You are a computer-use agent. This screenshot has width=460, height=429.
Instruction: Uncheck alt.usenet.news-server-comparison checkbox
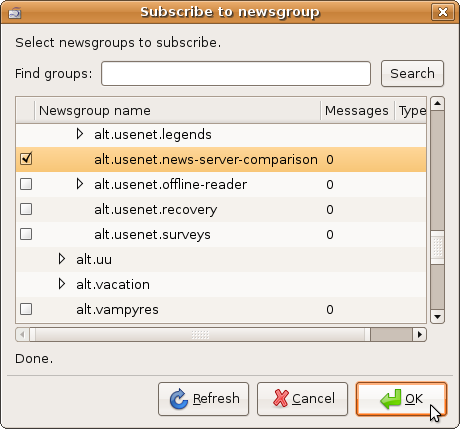pos(26,159)
